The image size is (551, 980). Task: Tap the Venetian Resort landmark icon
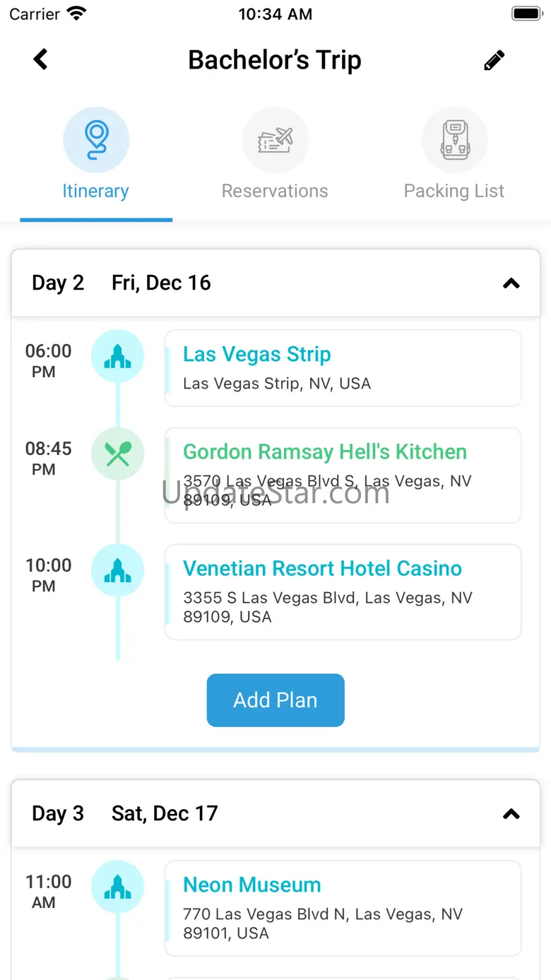pyautogui.click(x=117, y=570)
